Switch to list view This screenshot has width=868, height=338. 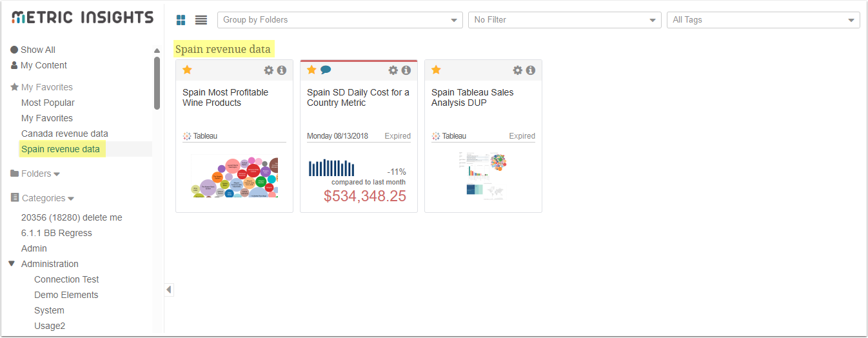201,20
